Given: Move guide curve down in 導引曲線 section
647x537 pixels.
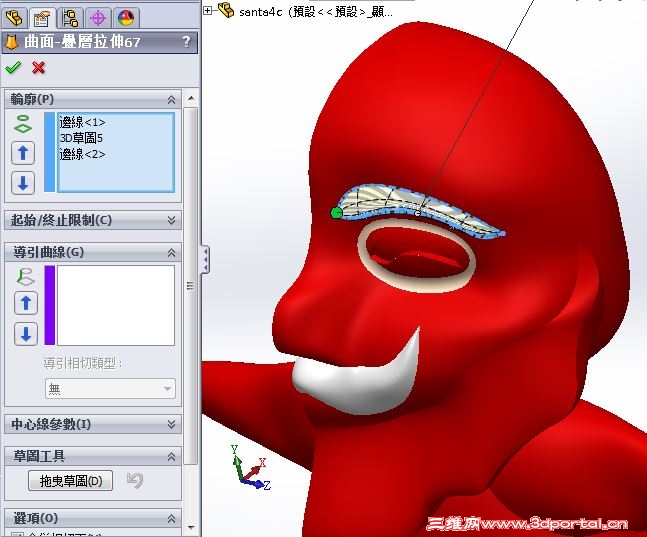Looking at the screenshot, I should pos(26,334).
